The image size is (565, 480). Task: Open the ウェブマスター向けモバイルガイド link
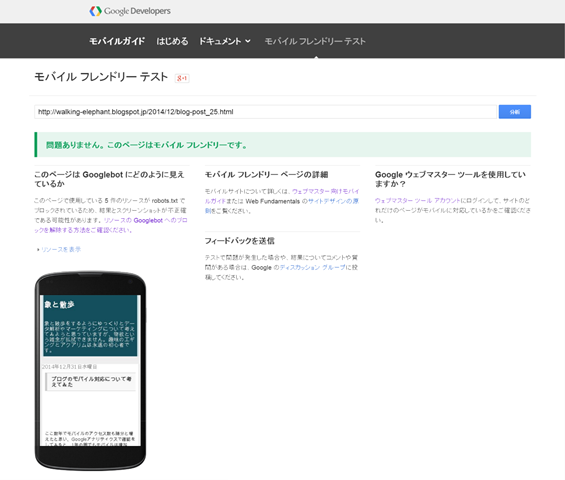tap(282, 196)
